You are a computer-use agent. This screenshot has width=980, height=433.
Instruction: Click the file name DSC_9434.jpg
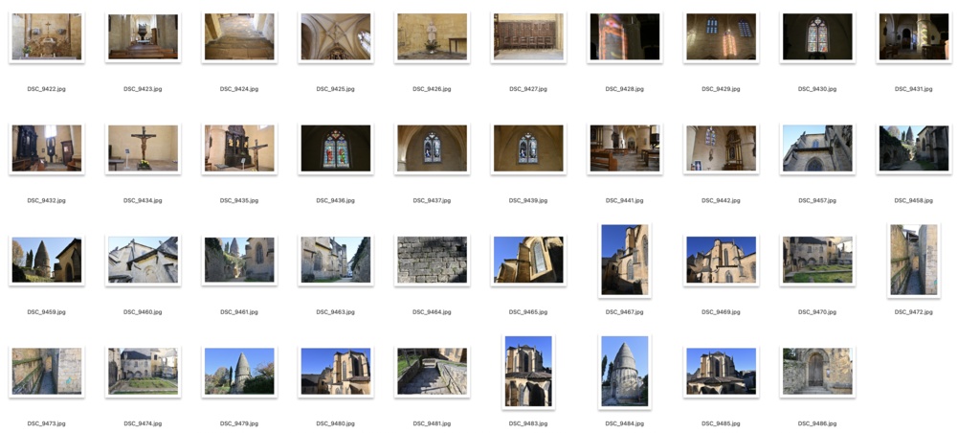click(x=143, y=200)
